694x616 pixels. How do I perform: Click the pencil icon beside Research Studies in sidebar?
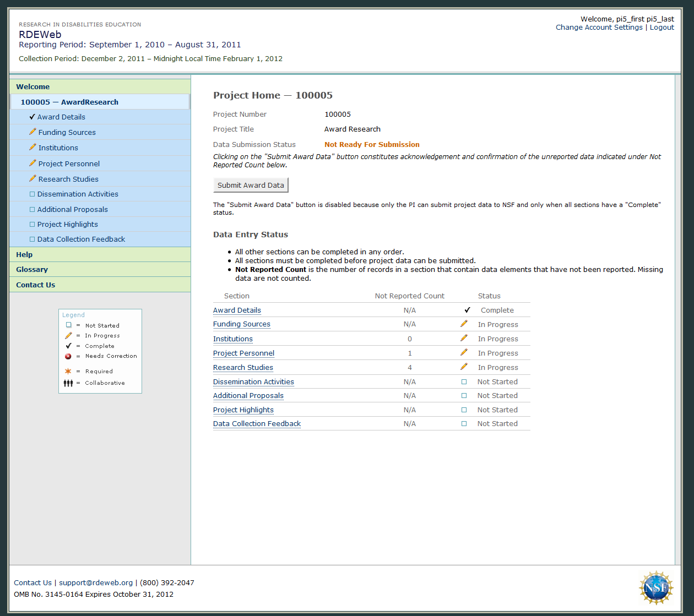[x=32, y=179]
